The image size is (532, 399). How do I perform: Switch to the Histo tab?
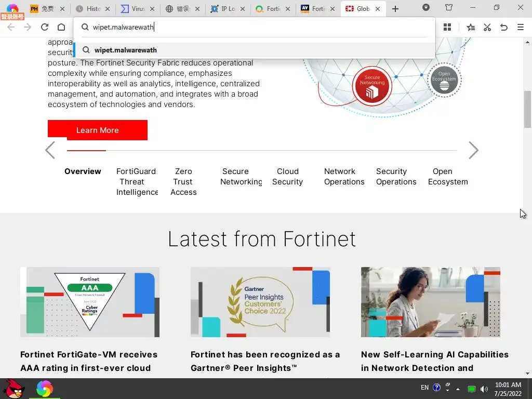(x=92, y=9)
